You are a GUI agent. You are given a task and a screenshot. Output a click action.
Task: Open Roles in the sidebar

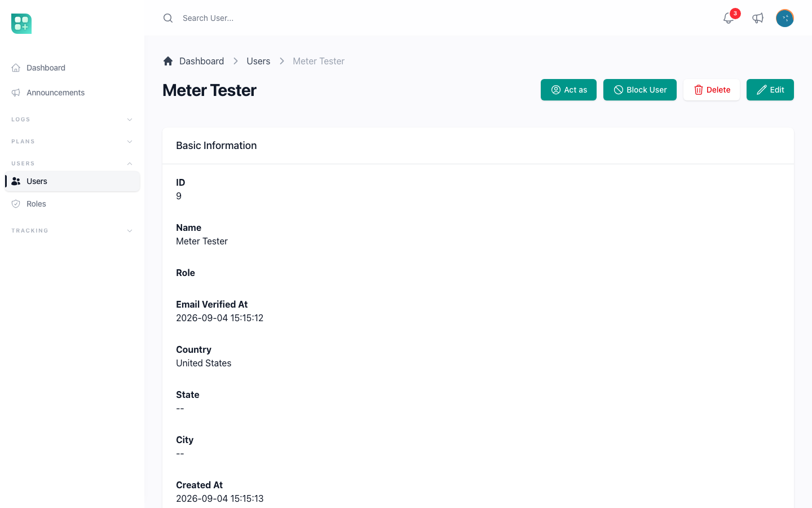click(x=72, y=204)
